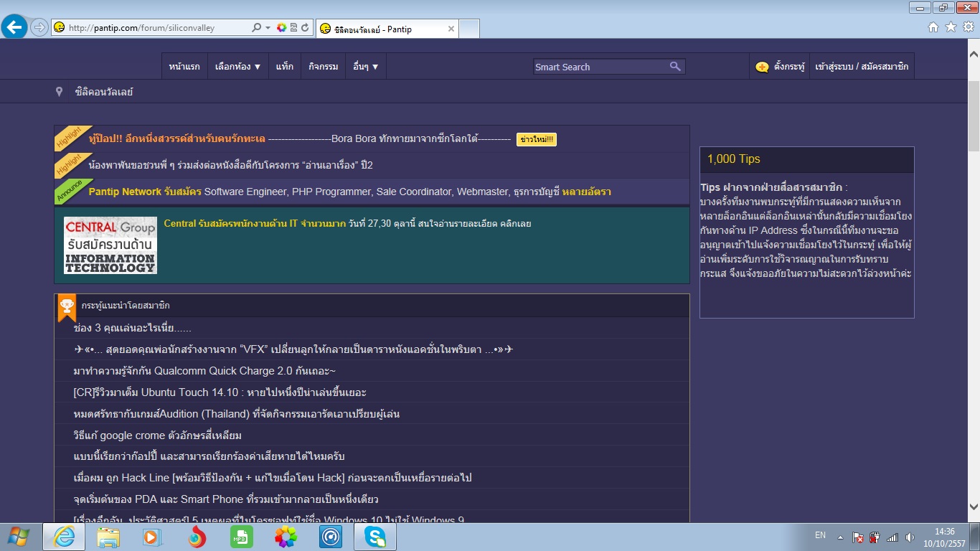The width and height of the screenshot is (980, 551).
Task: Click the location pin icon beside ซิลิคอนวัลเลย์
Action: click(x=60, y=92)
